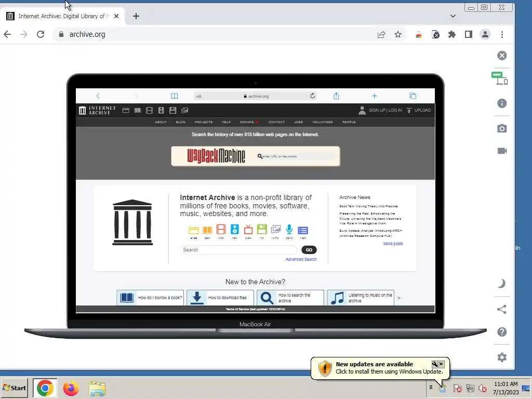Screen dimensions: 532x399
Task: Open the CONTACT menu item
Action: (276, 122)
